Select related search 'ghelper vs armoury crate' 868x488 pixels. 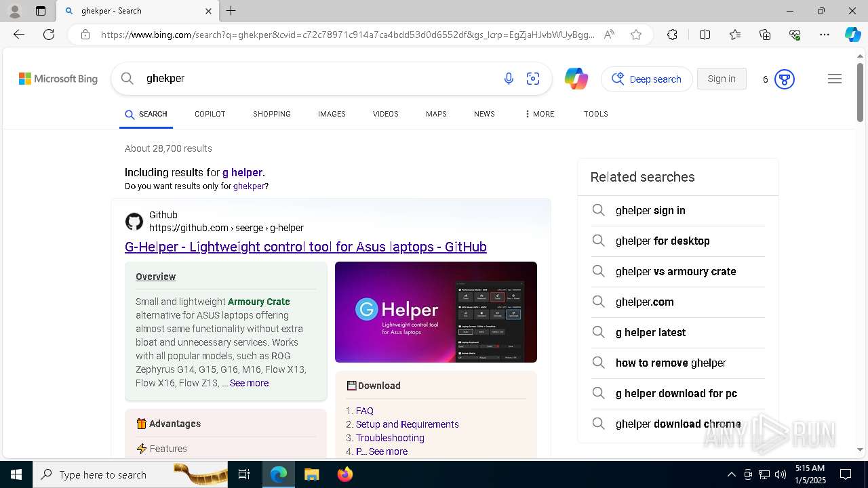tap(678, 272)
